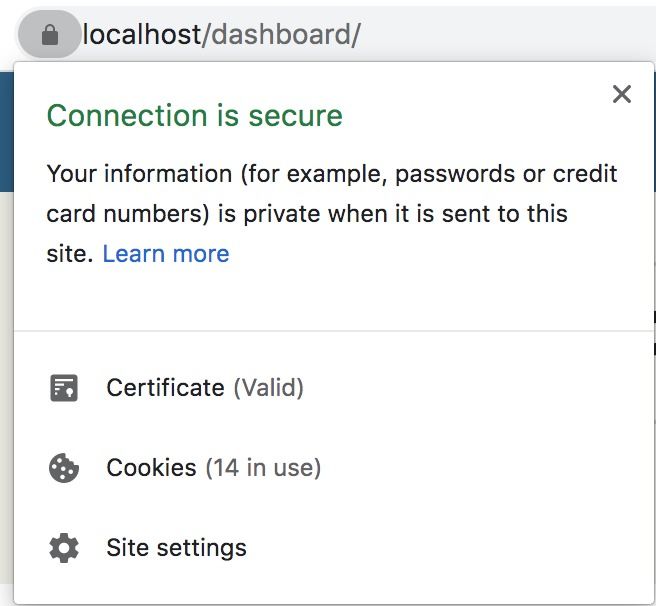Click the word localhost in the URL
Image resolution: width=656 pixels, height=606 pixels.
142,35
